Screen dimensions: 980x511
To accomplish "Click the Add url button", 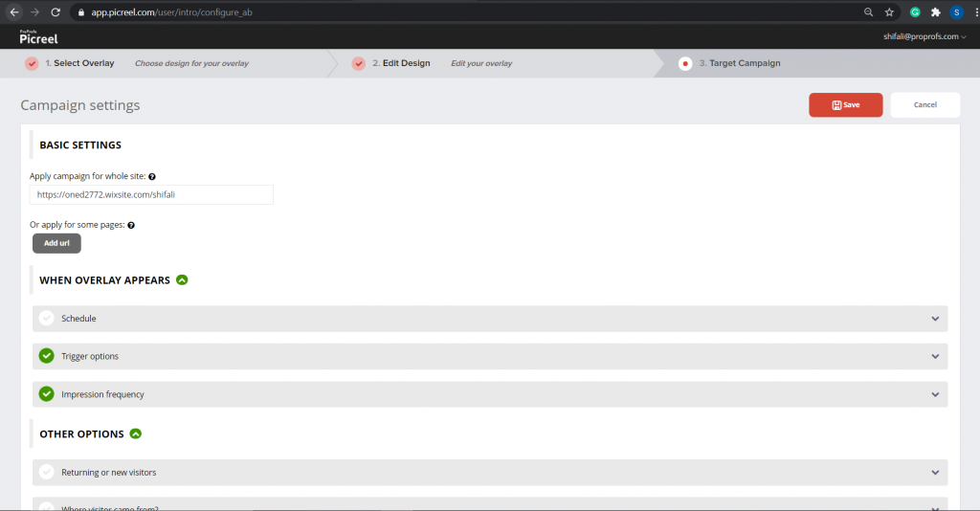I will [x=56, y=243].
